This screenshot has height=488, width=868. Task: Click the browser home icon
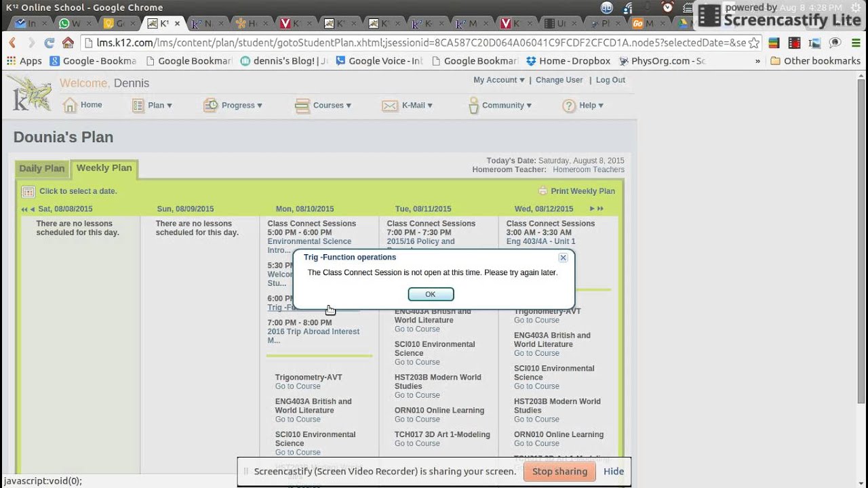point(68,43)
